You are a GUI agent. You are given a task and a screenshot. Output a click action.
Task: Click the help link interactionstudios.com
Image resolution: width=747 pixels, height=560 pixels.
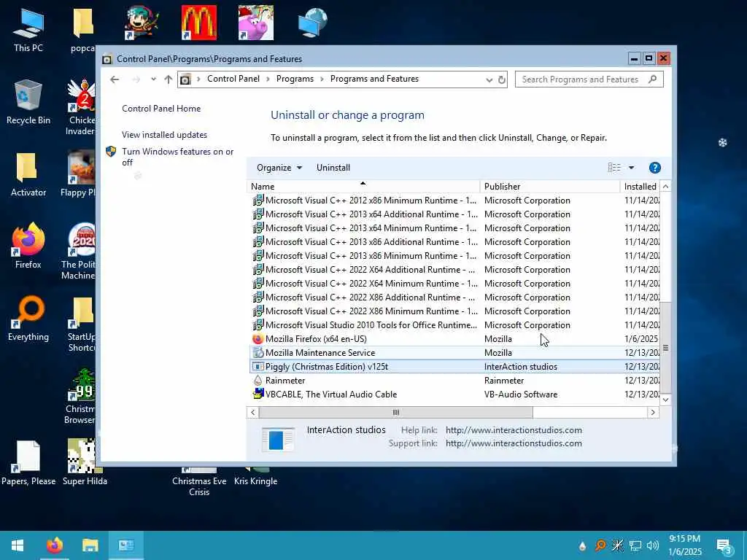coord(514,430)
